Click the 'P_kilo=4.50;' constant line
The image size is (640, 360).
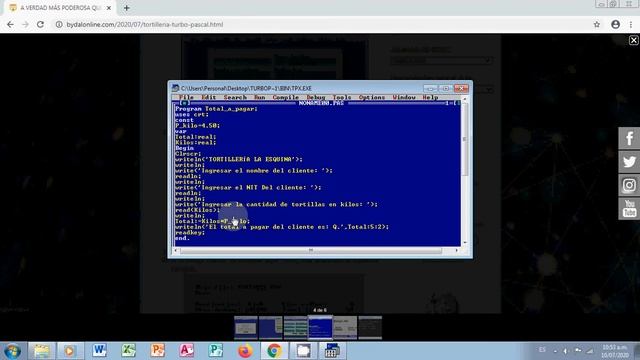198,126
